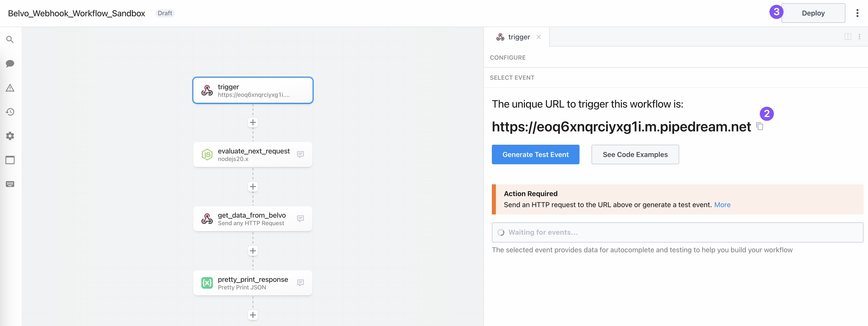868x326 pixels.
Task: Open the search icon in left sidebar
Action: point(10,40)
